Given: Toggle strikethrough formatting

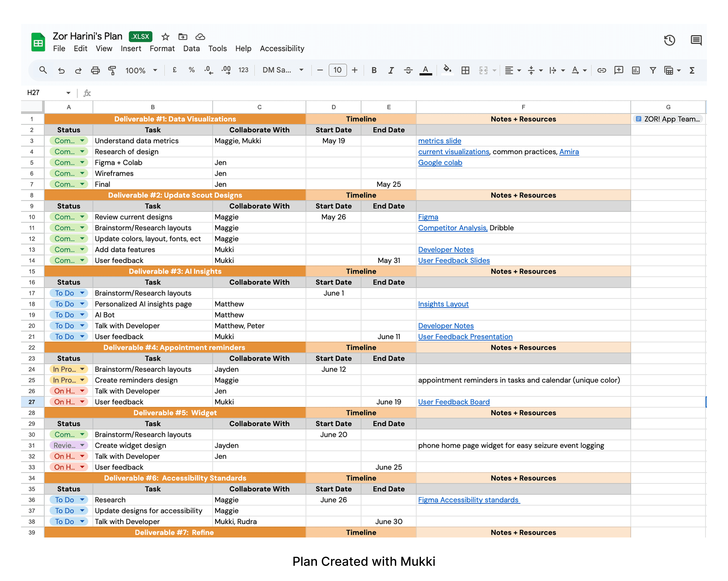Looking at the screenshot, I should coord(408,70).
